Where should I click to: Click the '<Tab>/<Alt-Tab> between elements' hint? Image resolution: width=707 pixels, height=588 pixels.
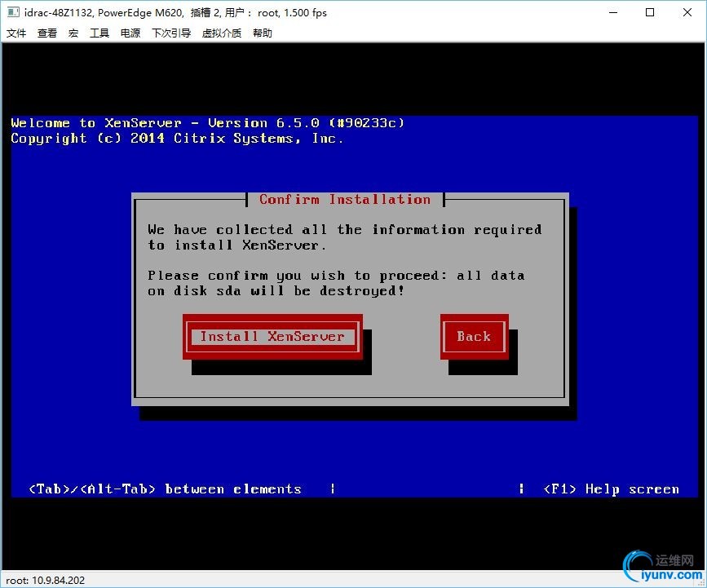pos(165,489)
